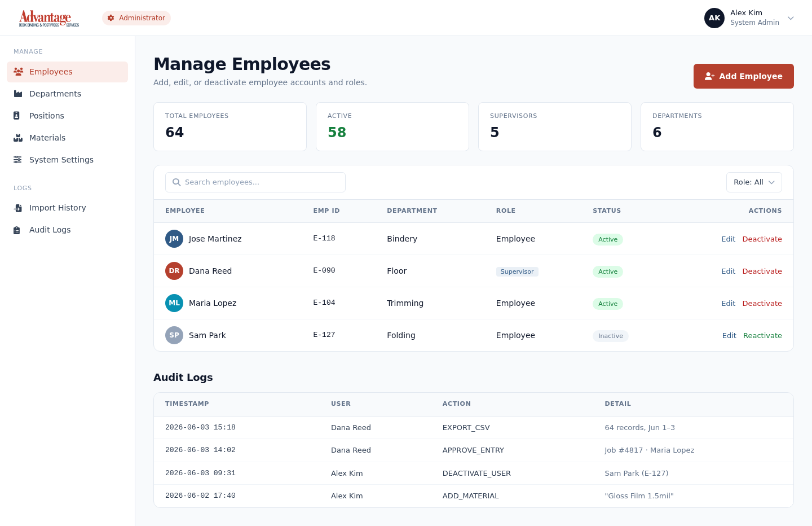Click the STATUS column header
812x526 pixels.
point(607,211)
